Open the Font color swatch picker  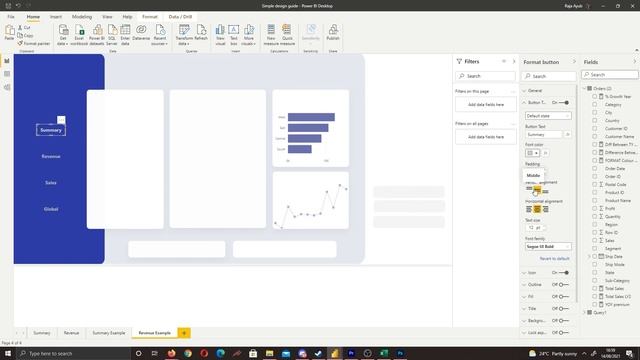point(532,153)
